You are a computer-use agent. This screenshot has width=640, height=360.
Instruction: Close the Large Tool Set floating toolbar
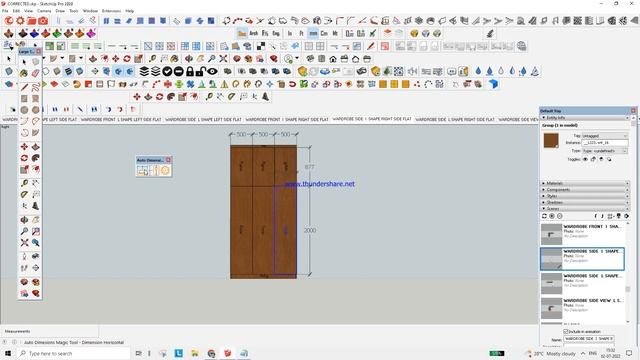point(38,51)
